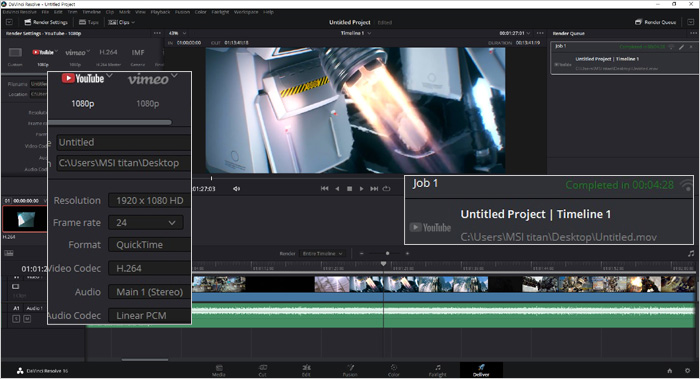The height and width of the screenshot is (379, 700).
Task: Jump to first frame in viewer
Action: point(325,189)
